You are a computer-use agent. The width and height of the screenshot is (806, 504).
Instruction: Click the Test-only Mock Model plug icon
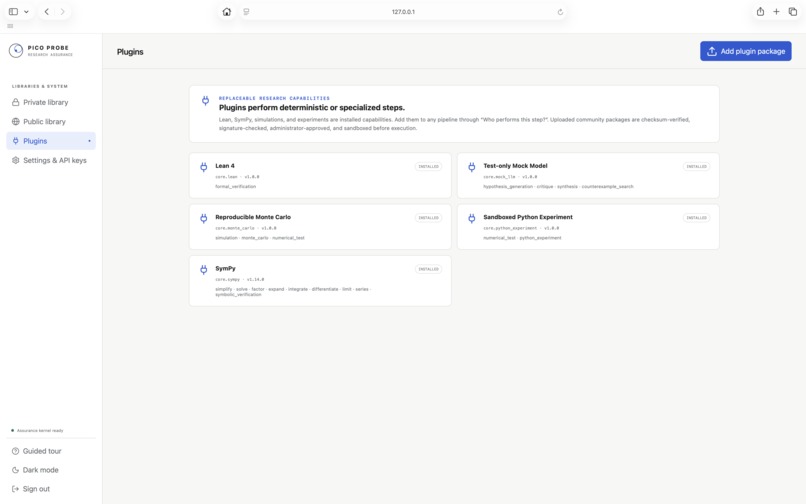point(471,167)
